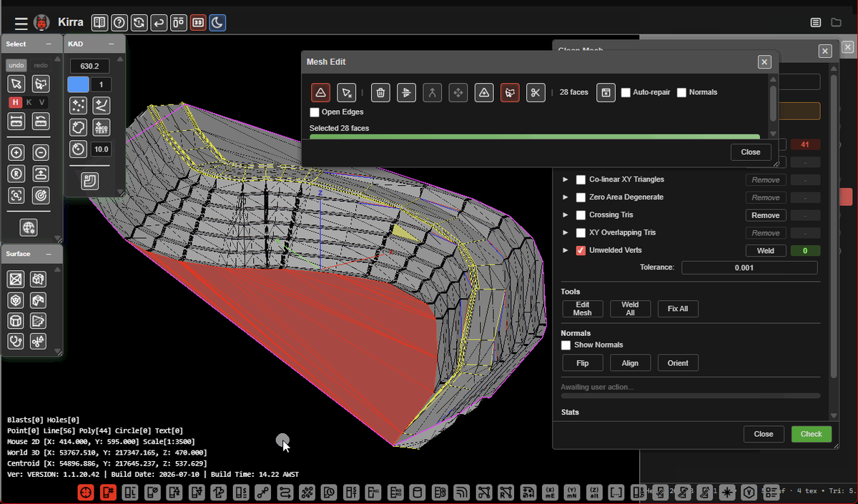
Task: Click the triangulate icon in Surface panel
Action: (16, 279)
